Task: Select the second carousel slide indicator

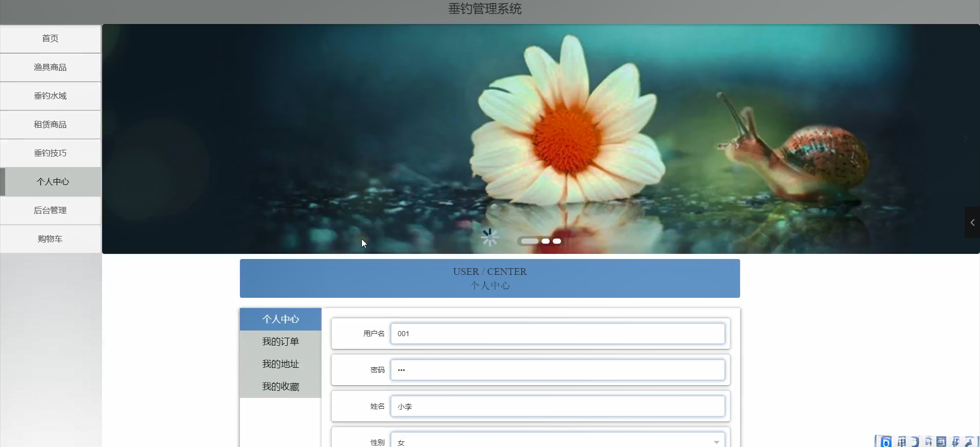Action: coord(546,241)
